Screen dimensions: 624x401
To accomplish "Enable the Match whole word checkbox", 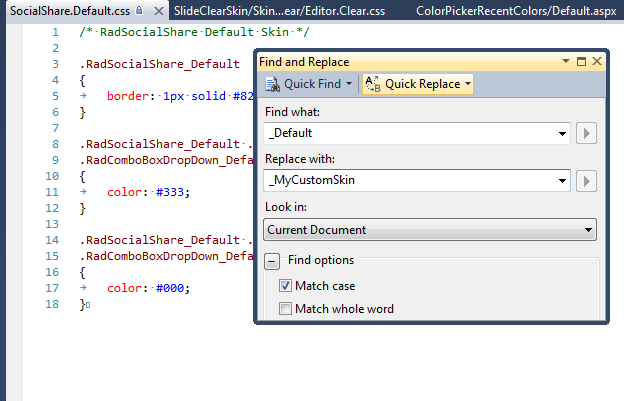I will tap(285, 309).
